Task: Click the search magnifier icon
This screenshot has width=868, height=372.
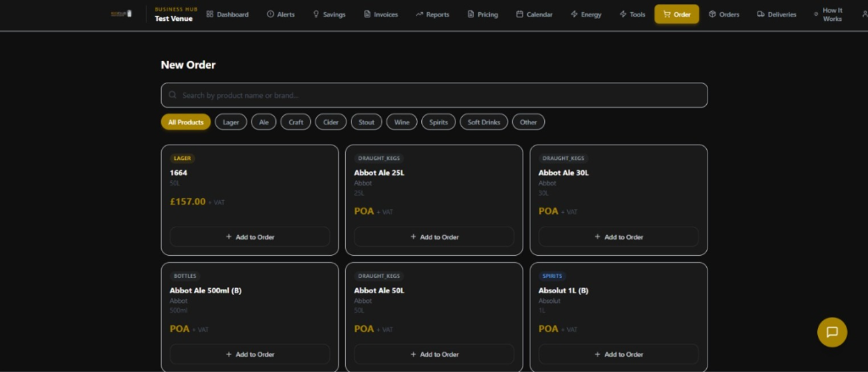Action: [x=173, y=95]
